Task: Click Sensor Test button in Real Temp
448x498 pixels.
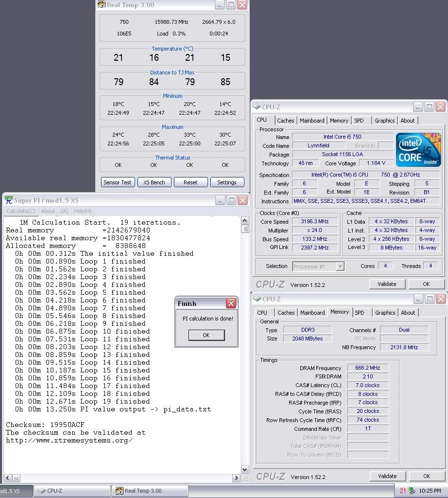Action: tap(118, 182)
